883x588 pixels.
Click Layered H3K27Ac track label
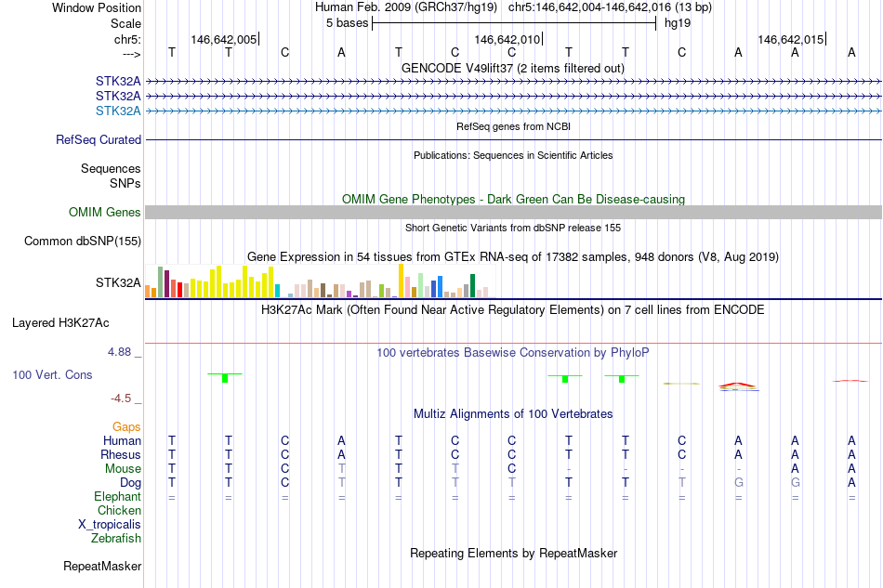click(x=60, y=323)
